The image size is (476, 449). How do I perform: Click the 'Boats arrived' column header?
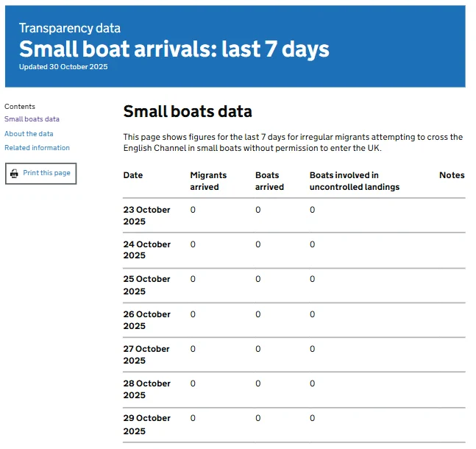(269, 181)
